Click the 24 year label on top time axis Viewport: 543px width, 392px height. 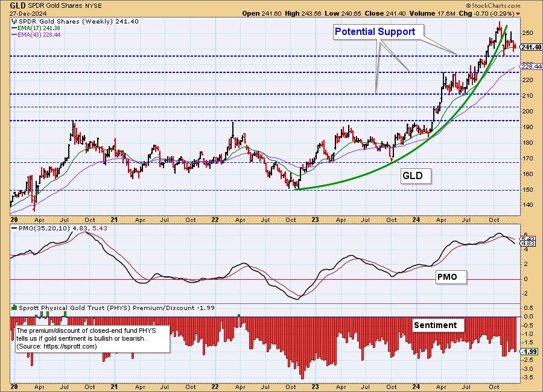[x=416, y=220]
